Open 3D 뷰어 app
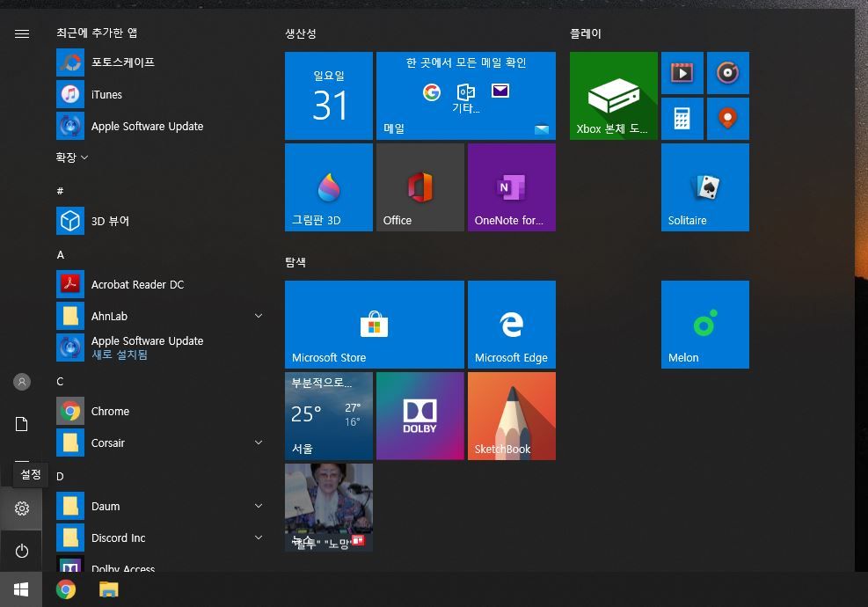This screenshot has height=607, width=868. pos(161,221)
